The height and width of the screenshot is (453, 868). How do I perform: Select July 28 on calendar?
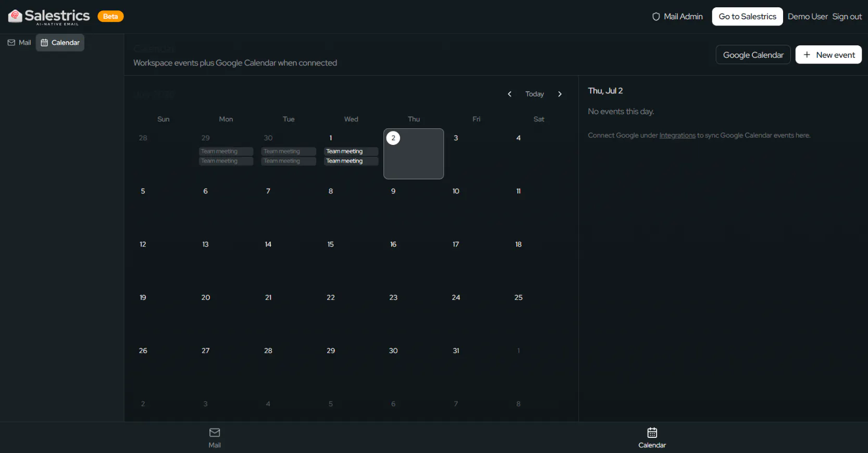pyautogui.click(x=289, y=366)
